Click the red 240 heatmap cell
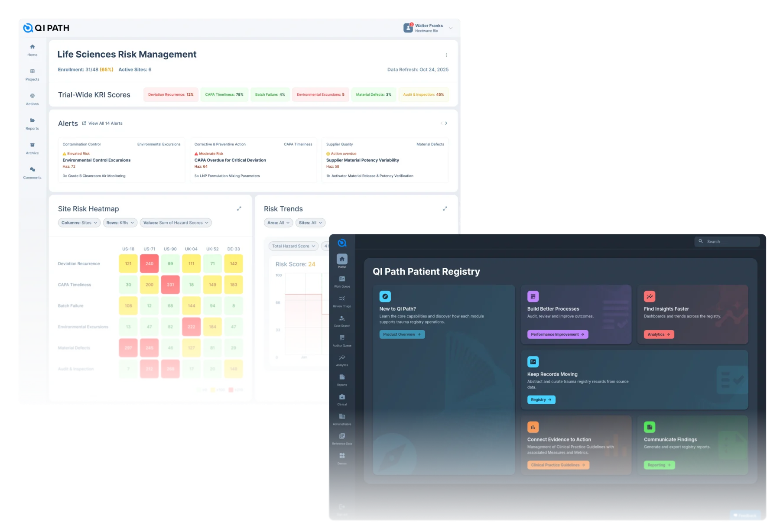The width and height of the screenshot is (780, 532). 149,263
